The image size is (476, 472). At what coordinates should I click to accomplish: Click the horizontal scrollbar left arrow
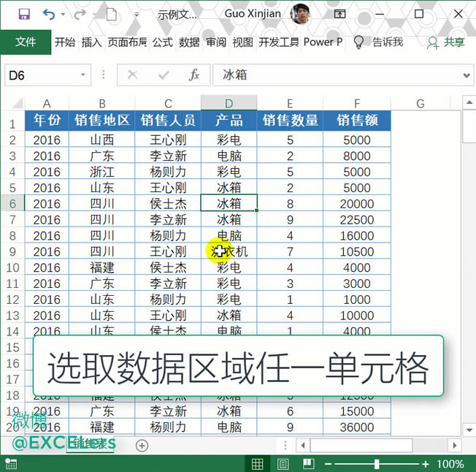click(303, 446)
